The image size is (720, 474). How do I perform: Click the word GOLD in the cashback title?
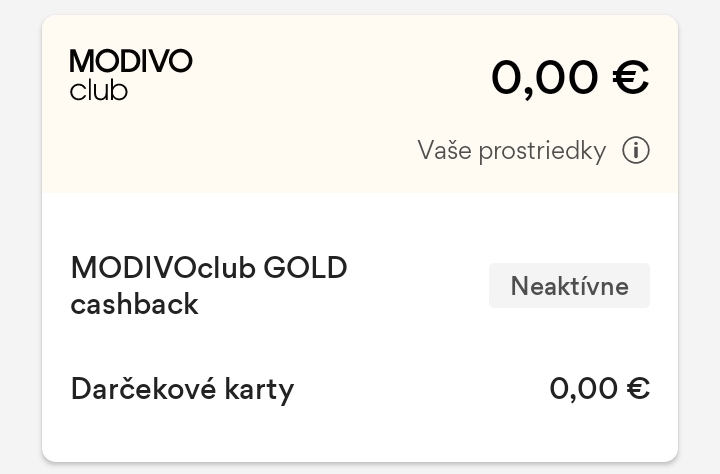click(305, 268)
